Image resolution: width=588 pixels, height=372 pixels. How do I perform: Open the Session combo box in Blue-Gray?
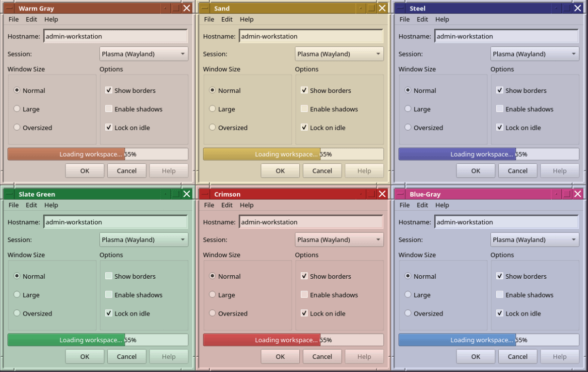(x=535, y=239)
